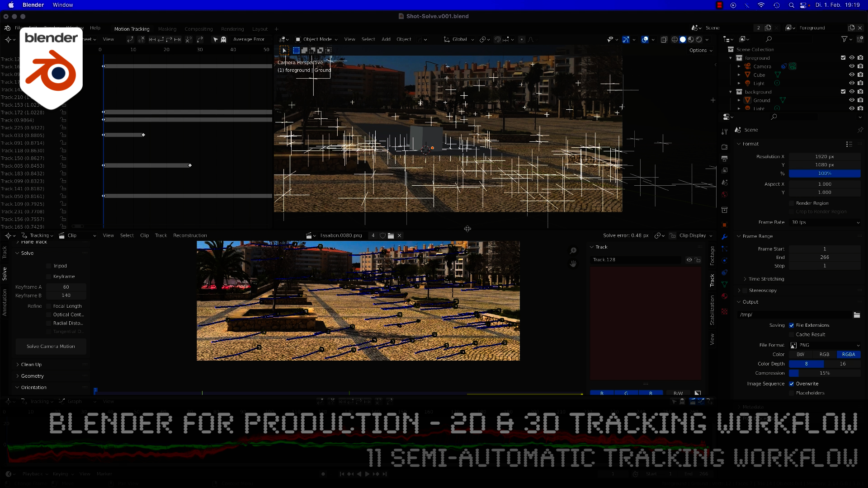Screen dimensions: 868x488
Task: Select the RGBA color option
Action: (849, 354)
